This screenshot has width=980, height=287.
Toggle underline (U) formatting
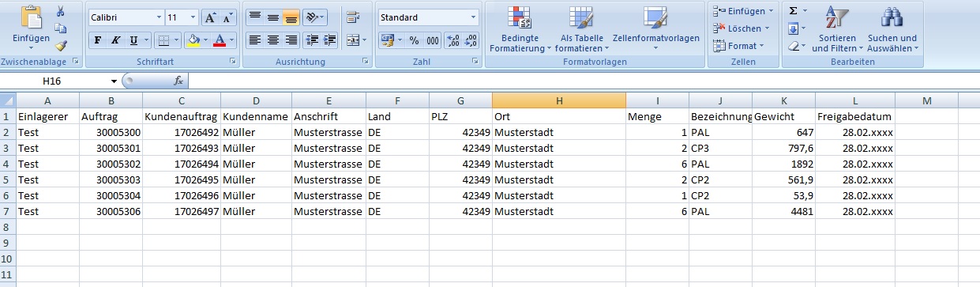133,40
